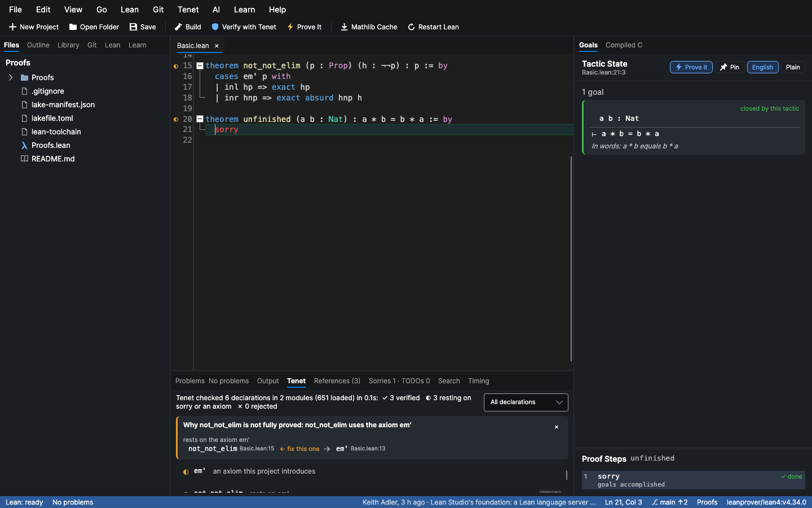
Task: Click the Basic.lean:15 location link
Action: (257, 449)
